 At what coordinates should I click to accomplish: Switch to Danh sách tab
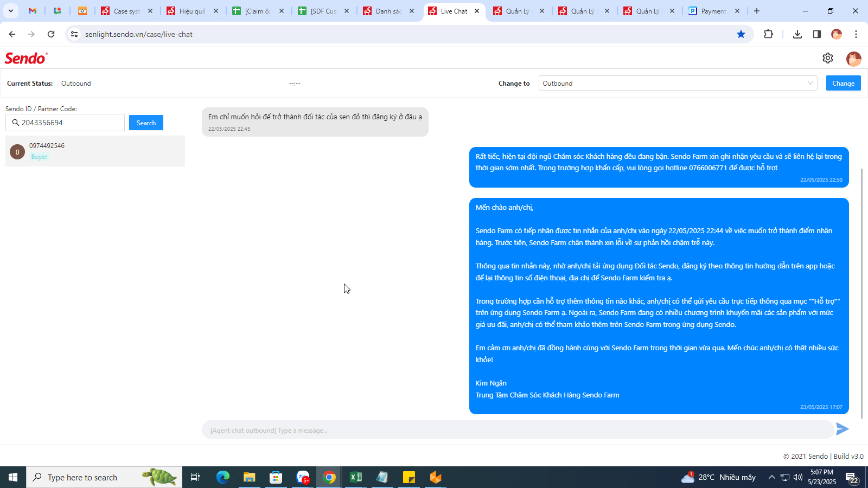pyautogui.click(x=388, y=11)
